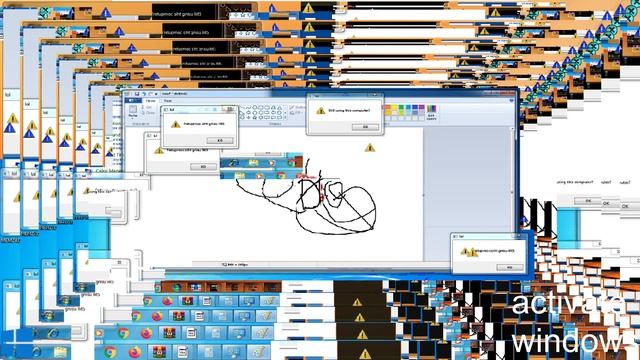
Task: Click the WinRAR icon in the bottommost taskbar copy
Action: point(159,351)
